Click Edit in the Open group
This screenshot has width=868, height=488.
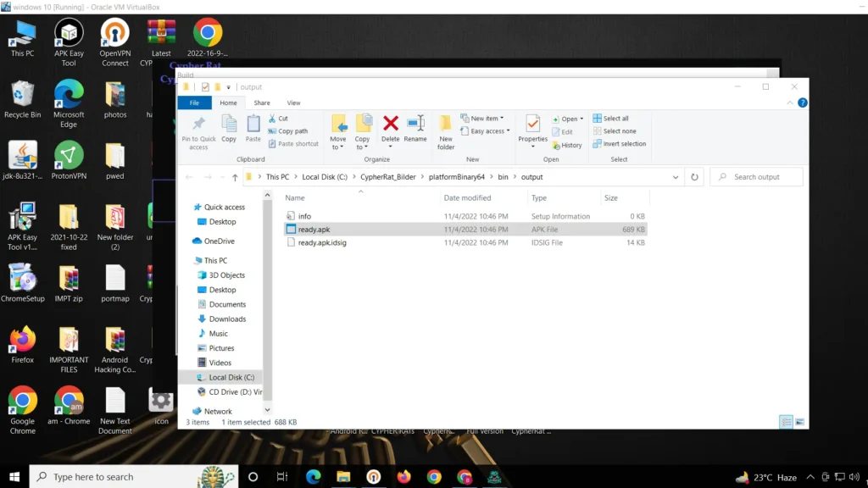tap(563, 132)
